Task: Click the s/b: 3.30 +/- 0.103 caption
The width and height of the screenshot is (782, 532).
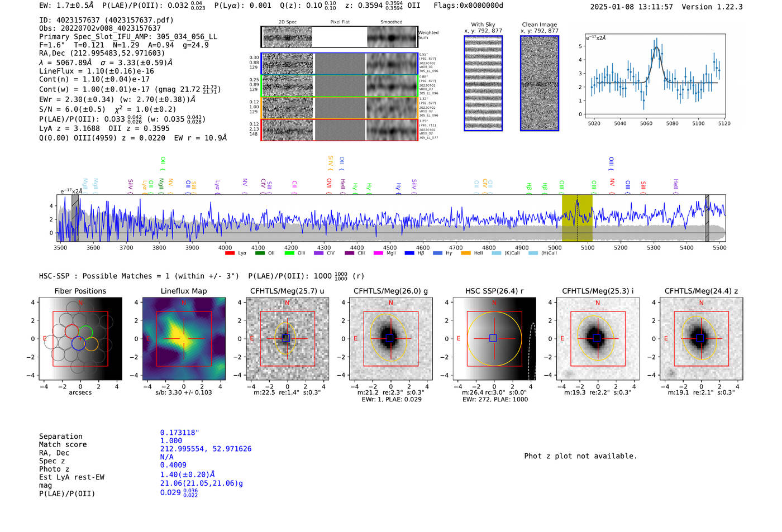Action: point(184,392)
